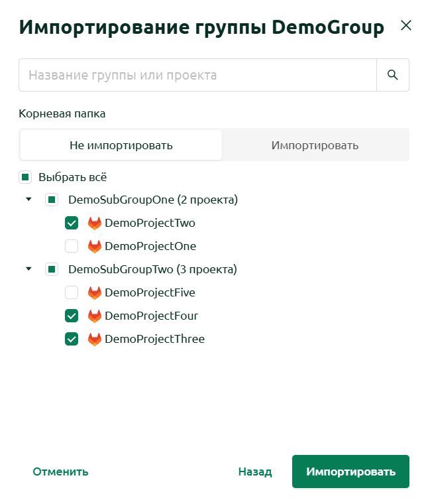Viewport: 428px width, 504px height.
Task: Click the "Назад" link button
Action: click(255, 472)
